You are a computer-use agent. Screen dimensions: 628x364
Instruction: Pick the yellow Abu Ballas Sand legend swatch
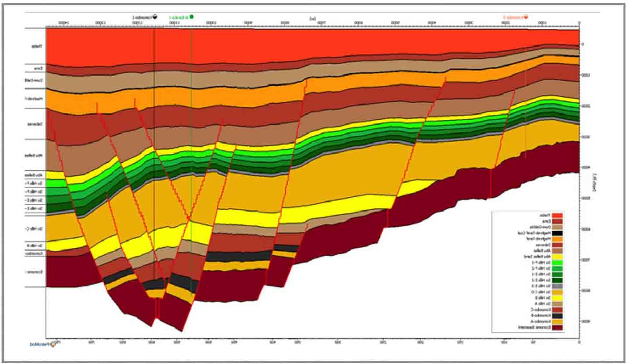pos(557,256)
